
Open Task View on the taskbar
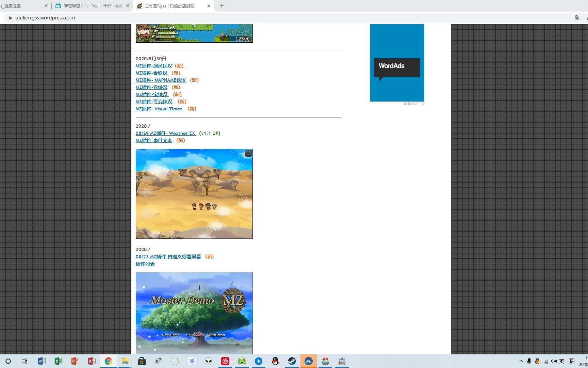24,361
